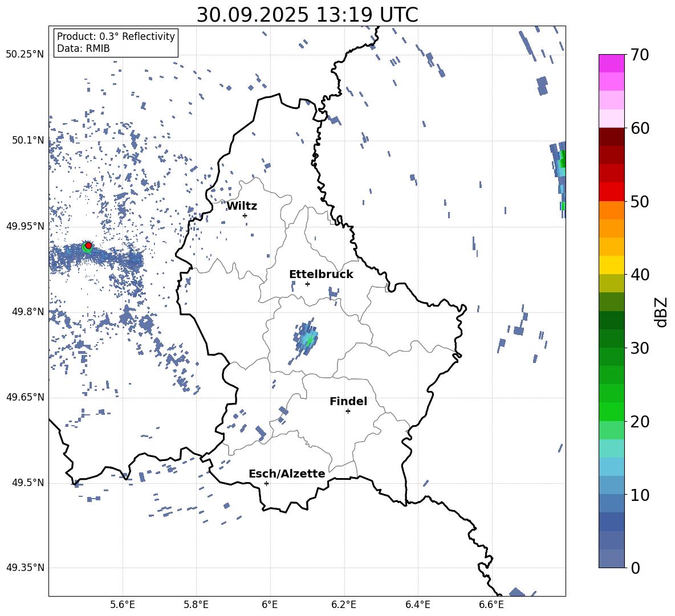Click the Wiltz station cross marker
The width and height of the screenshot is (675, 616).
245,215
